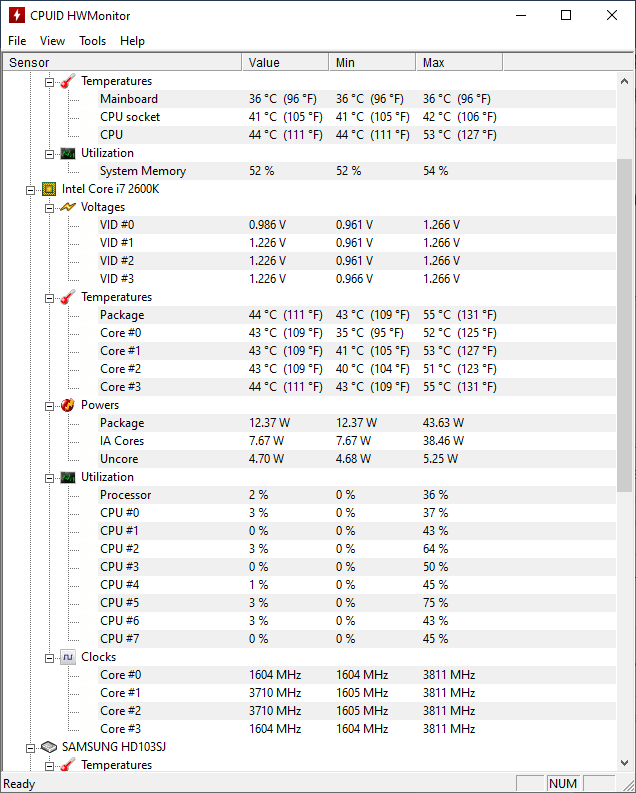The image size is (636, 793).
Task: Collapse the Intel Core i7 2600K tree node
Action: coord(31,189)
